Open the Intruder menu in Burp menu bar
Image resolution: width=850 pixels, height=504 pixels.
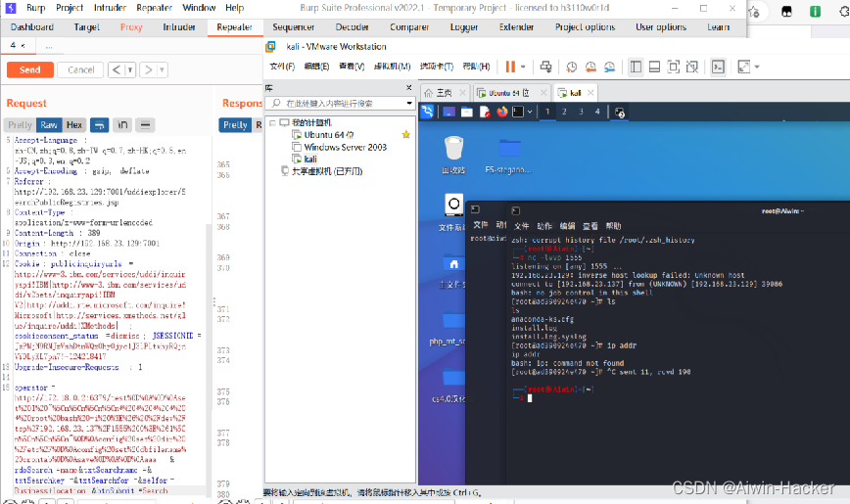point(110,8)
